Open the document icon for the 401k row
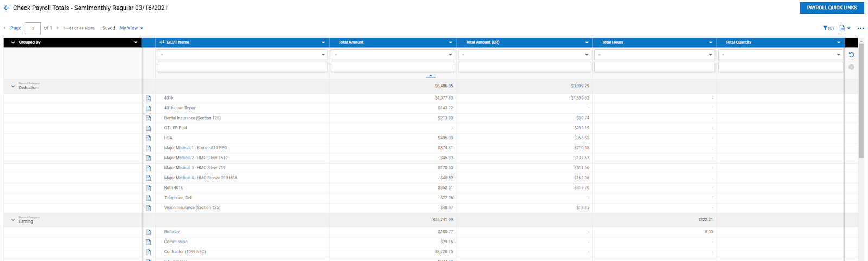The height and width of the screenshot is (261, 868). 149,99
